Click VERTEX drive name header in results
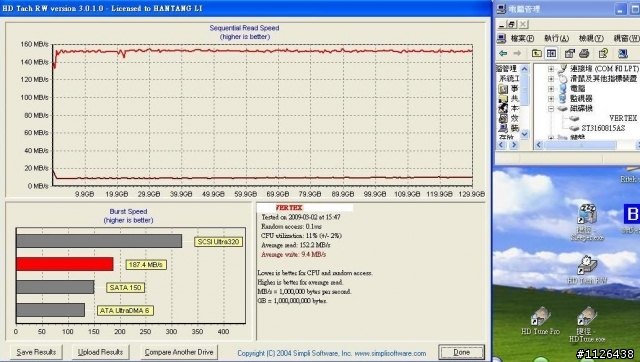640x362 pixels. point(289,208)
